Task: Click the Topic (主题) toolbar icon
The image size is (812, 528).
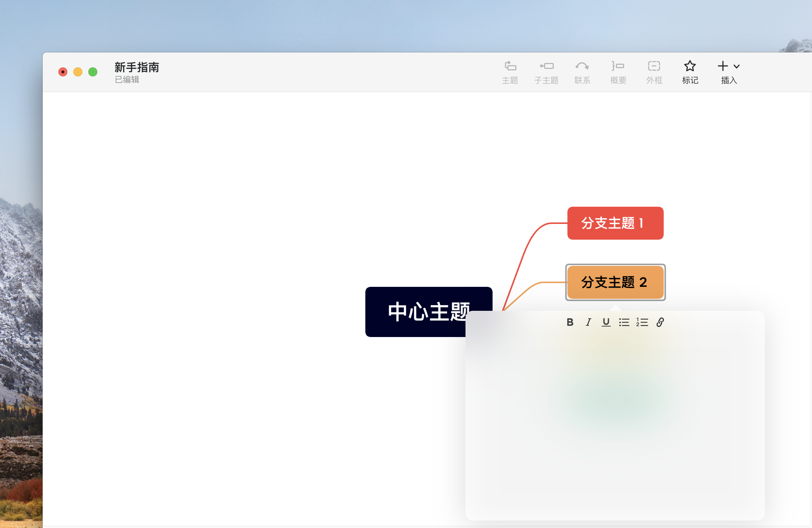Action: 510,66
